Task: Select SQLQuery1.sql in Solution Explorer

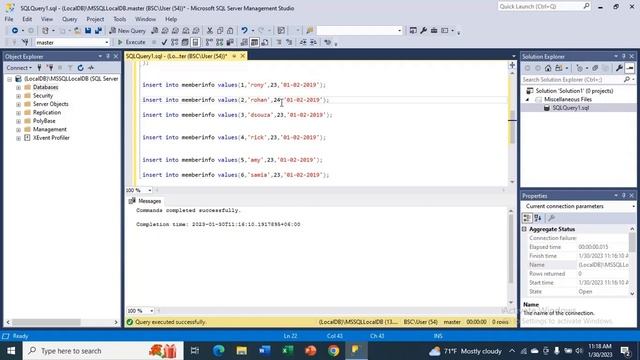Action: coord(571,108)
